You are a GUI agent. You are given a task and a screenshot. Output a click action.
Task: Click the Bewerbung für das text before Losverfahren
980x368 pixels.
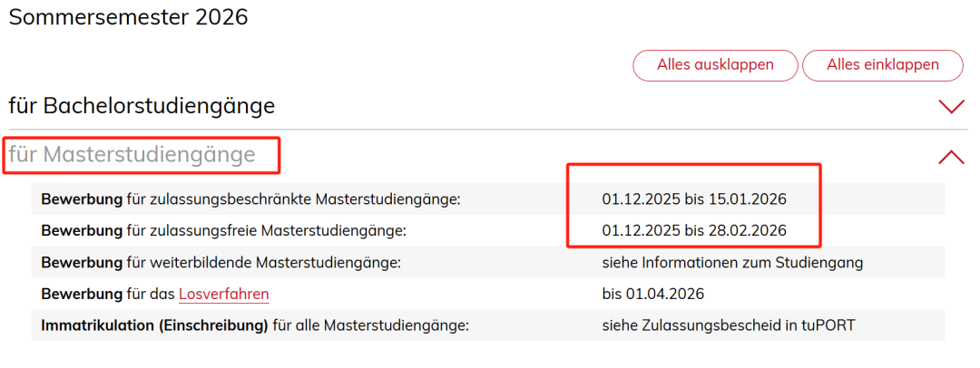tap(108, 294)
